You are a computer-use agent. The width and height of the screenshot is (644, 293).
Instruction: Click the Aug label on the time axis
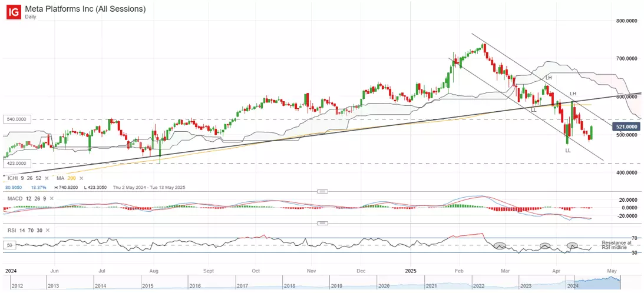point(154,271)
